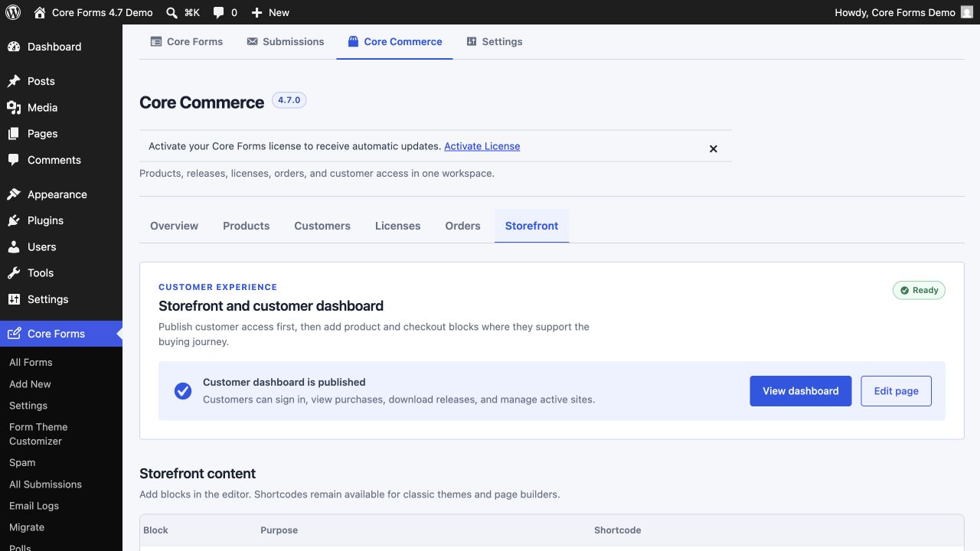This screenshot has width=980, height=551.
Task: Click the WordPress logo icon
Action: tap(13, 12)
